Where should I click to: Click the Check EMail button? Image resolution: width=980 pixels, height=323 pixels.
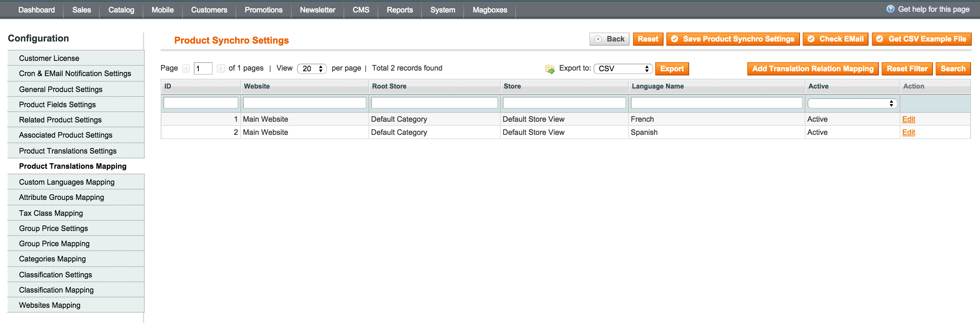[x=836, y=39]
